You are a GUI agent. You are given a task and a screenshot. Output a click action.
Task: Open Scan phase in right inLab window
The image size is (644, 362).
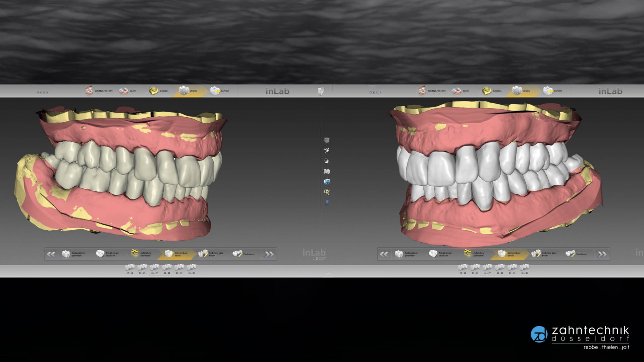(461, 91)
